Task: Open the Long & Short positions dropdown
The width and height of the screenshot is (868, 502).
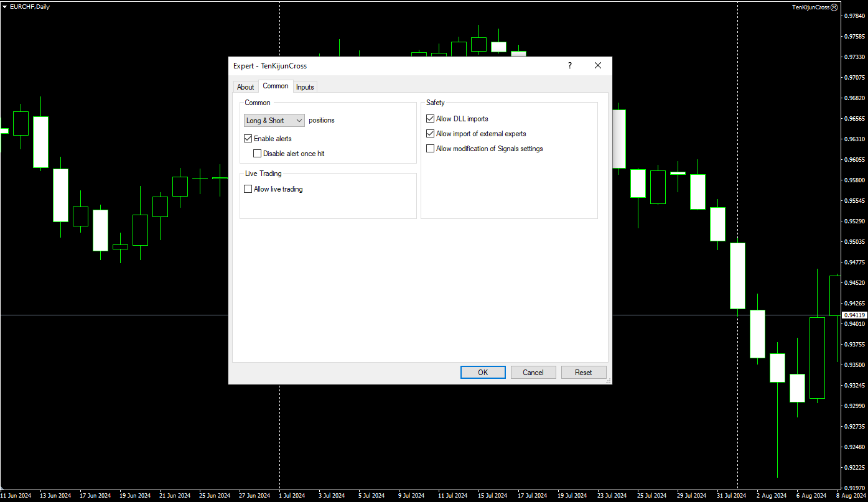Action: point(274,121)
